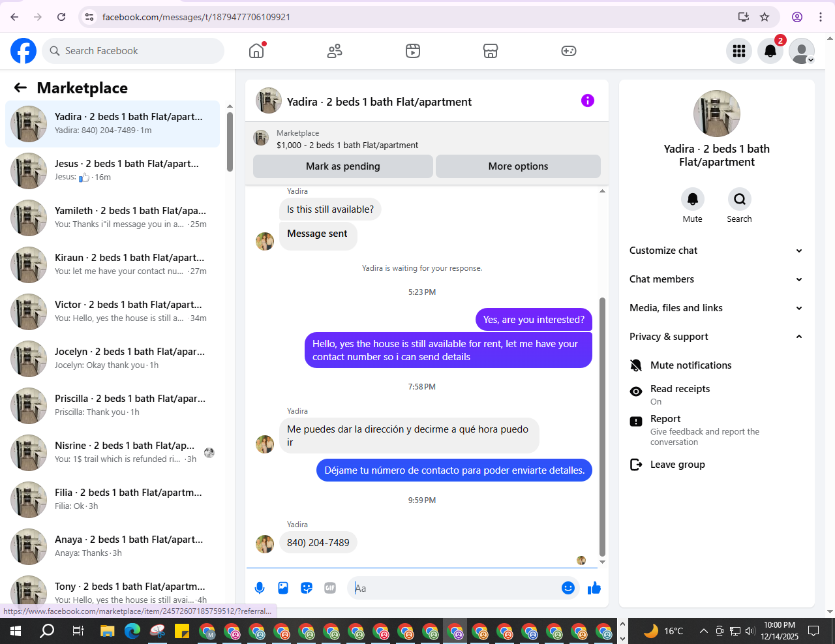This screenshot has height=644, width=835.
Task: Open the Friends icon in top navigation
Action: [x=335, y=51]
